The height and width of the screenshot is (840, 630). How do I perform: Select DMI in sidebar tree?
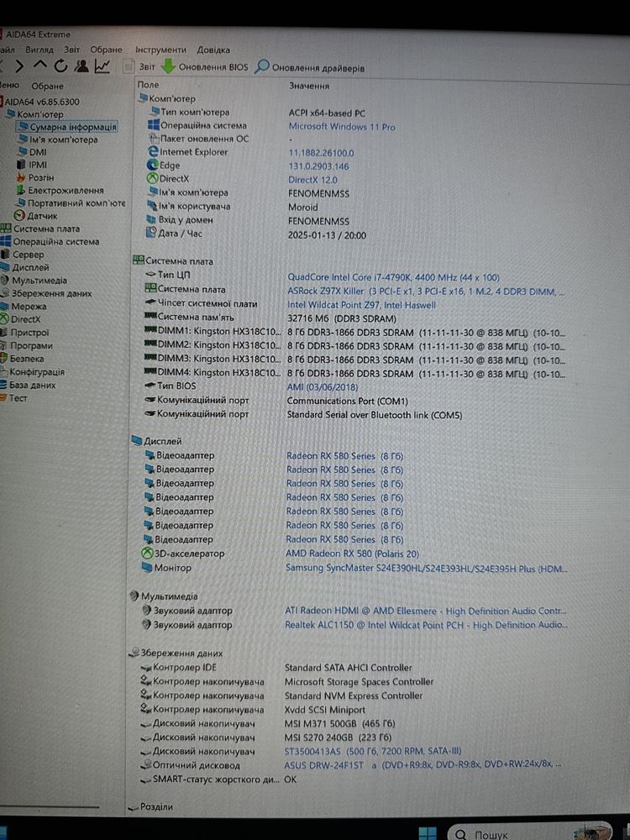click(x=32, y=152)
